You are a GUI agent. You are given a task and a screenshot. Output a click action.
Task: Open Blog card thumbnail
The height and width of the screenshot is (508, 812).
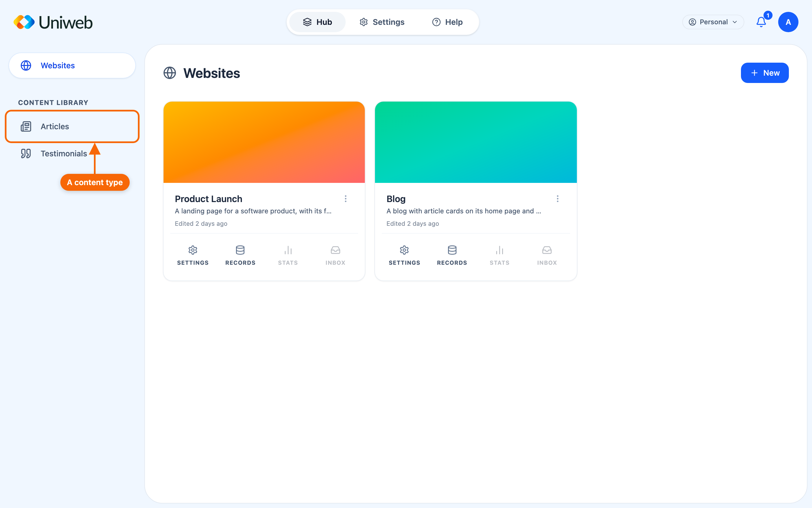pos(476,142)
